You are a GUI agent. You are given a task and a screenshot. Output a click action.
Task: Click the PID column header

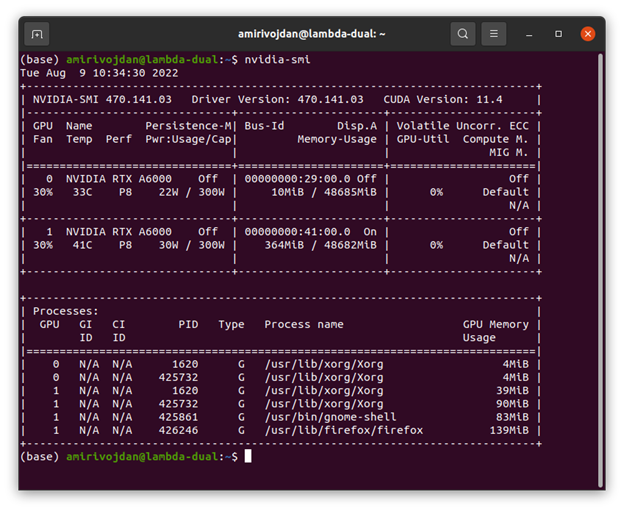point(188,324)
